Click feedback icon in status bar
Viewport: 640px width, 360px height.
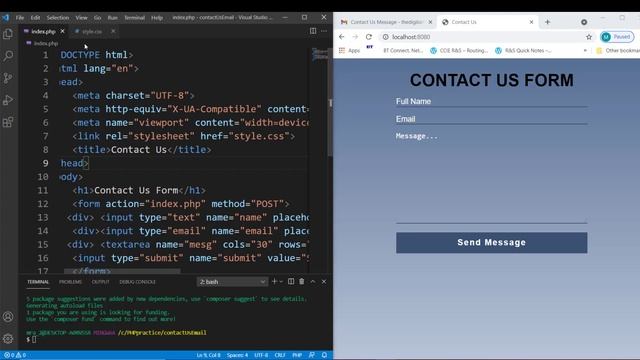pos(312,355)
